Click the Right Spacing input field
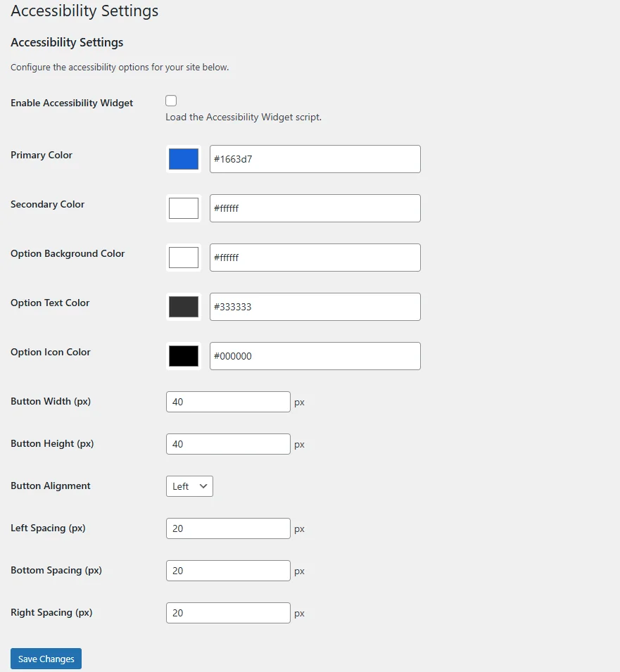620x672 pixels. pyautogui.click(x=228, y=613)
